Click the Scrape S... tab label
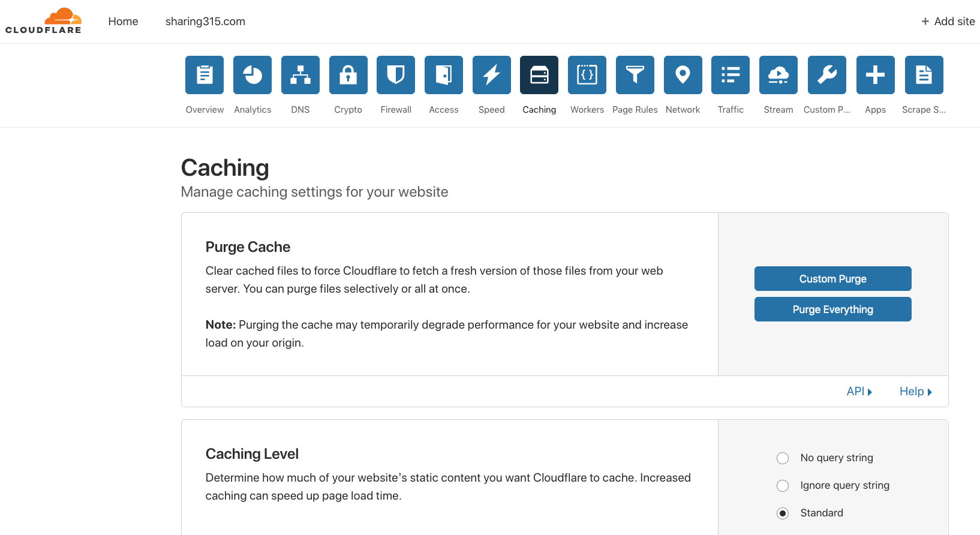The height and width of the screenshot is (535, 980). point(924,110)
